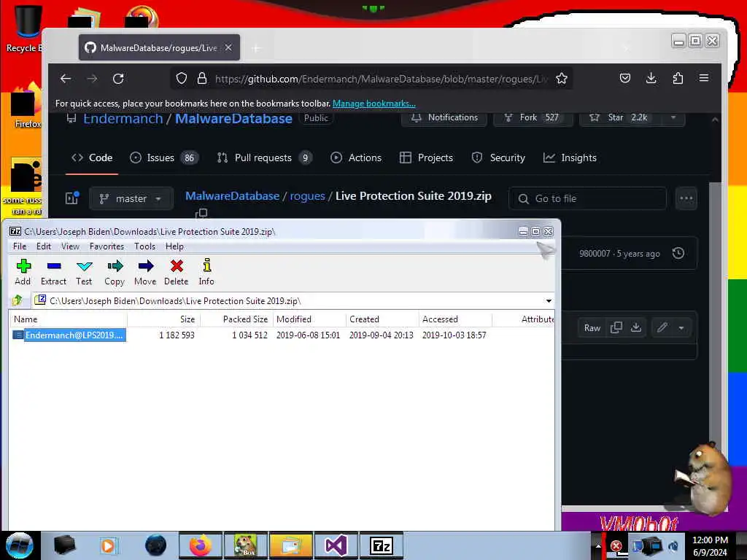Open the Insights tab on GitHub
The image size is (747, 560).
570,157
